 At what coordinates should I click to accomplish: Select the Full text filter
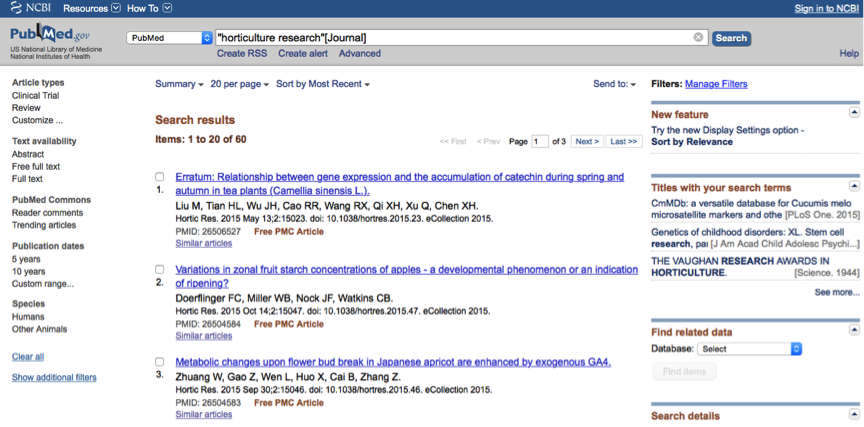point(27,179)
